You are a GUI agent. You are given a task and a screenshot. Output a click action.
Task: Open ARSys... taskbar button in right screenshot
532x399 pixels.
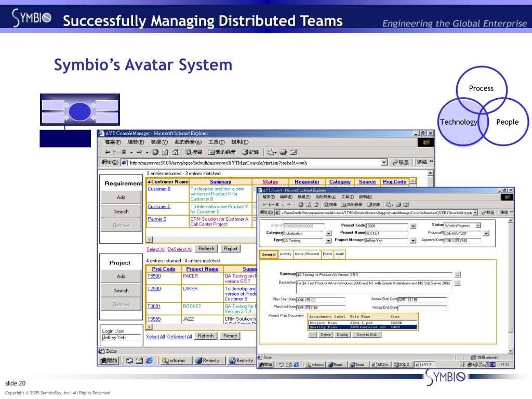381,365
